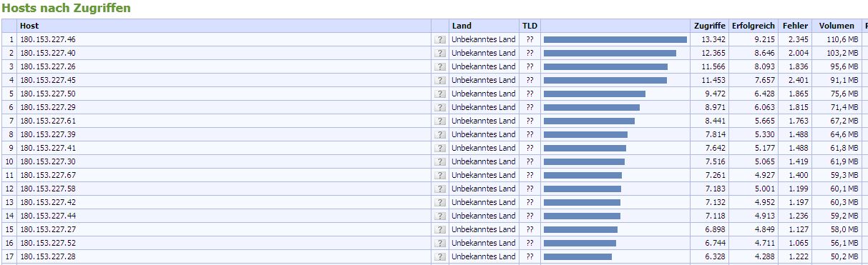The image size is (868, 265).
Task: Click the Erfolgreich column header
Action: pyautogui.click(x=754, y=26)
